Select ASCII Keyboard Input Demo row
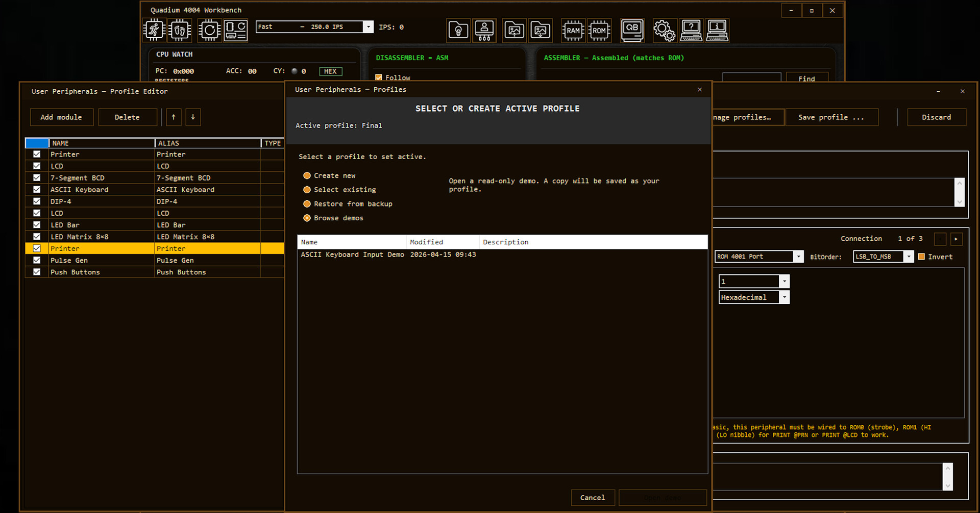This screenshot has width=980, height=513. click(352, 254)
